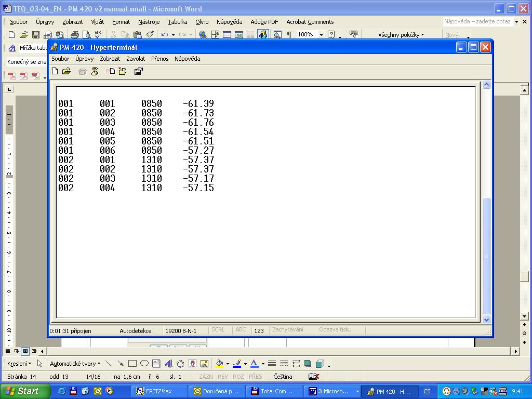Click the Receive file icon in Hyperterminal

[123, 71]
